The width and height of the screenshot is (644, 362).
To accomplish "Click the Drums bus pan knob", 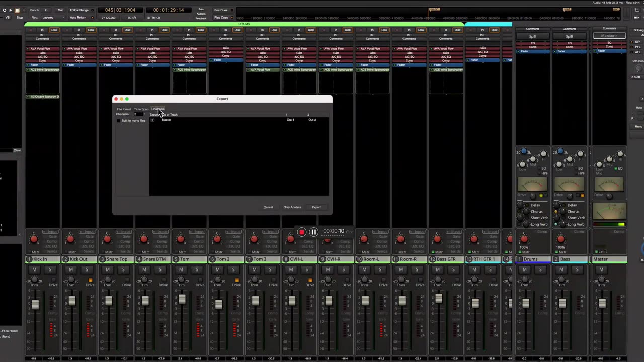I will (524, 239).
